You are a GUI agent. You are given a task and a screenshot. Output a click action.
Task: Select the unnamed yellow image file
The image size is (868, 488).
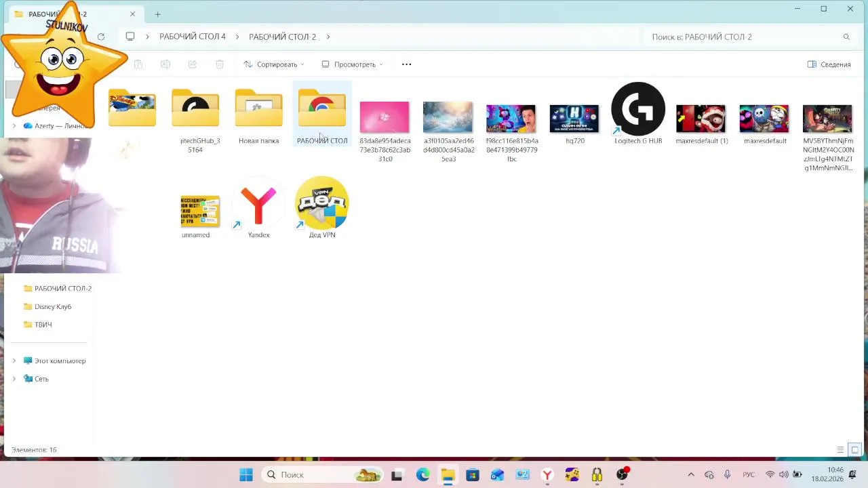point(200,211)
